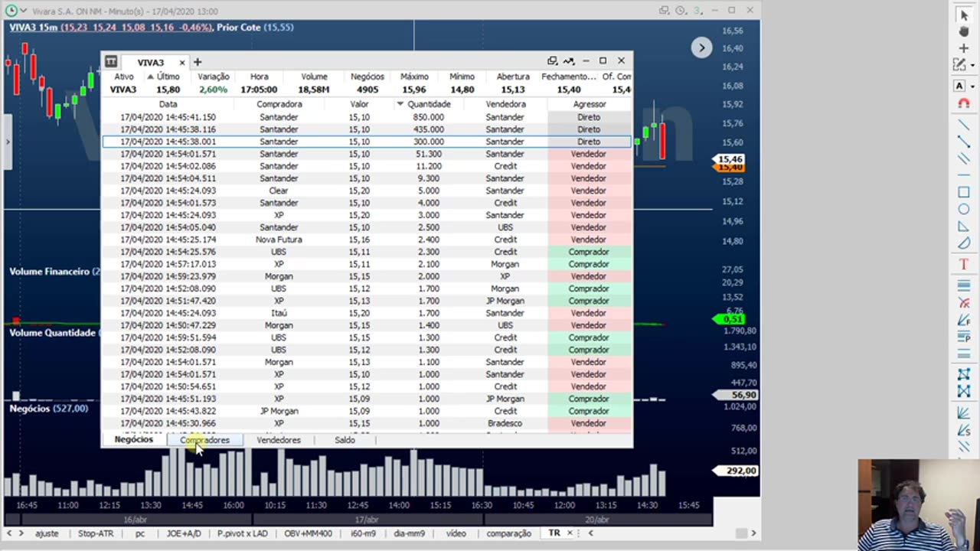Select the parallel channel lines tool

coord(964,158)
